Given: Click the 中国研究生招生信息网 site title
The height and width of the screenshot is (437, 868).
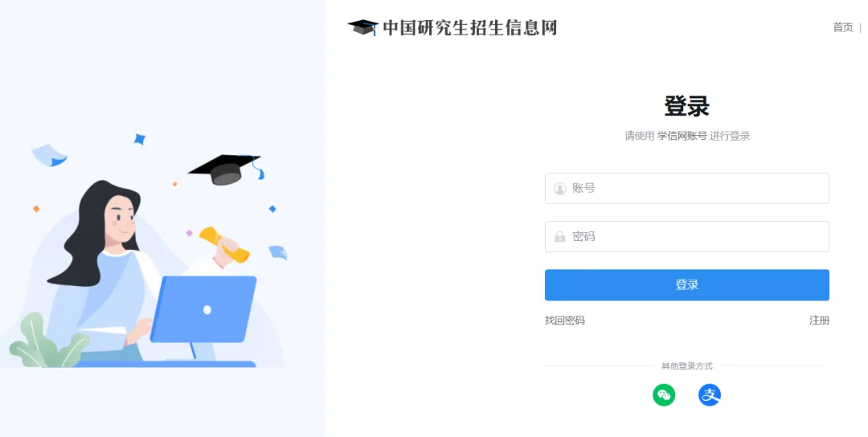Looking at the screenshot, I should pos(470,27).
